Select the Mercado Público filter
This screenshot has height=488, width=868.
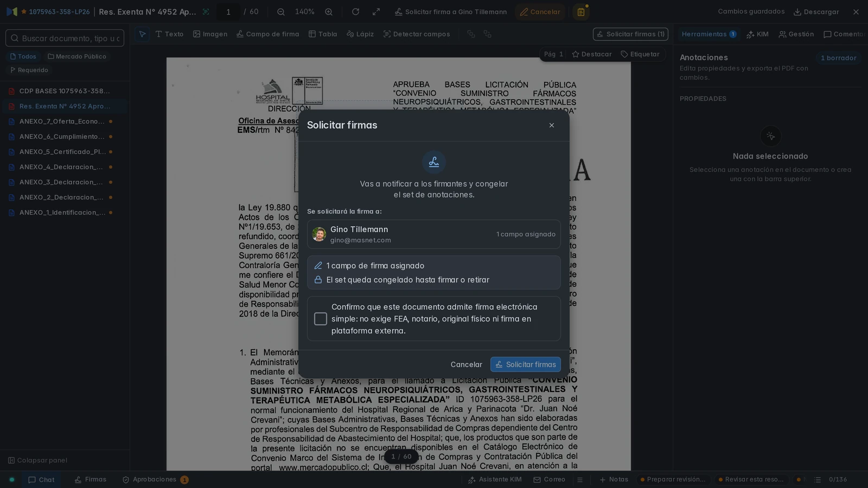pos(77,56)
